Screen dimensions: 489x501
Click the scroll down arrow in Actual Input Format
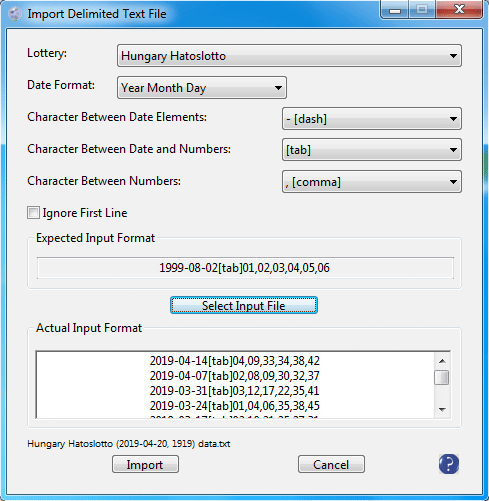[x=442, y=409]
